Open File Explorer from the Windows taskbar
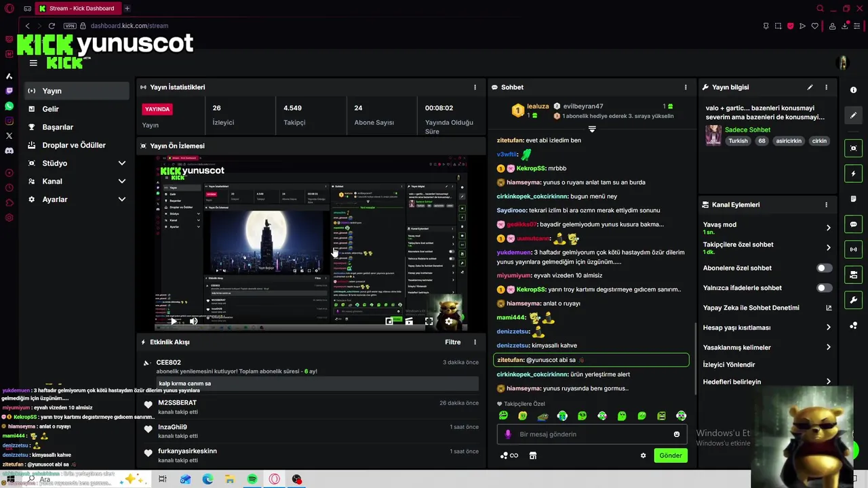 [x=230, y=479]
